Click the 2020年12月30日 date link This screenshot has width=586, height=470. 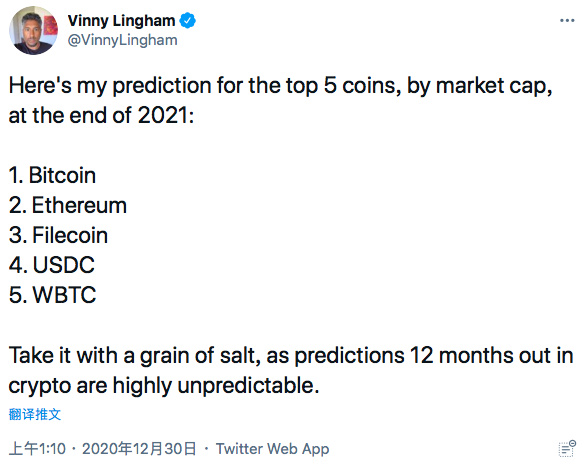pos(139,449)
